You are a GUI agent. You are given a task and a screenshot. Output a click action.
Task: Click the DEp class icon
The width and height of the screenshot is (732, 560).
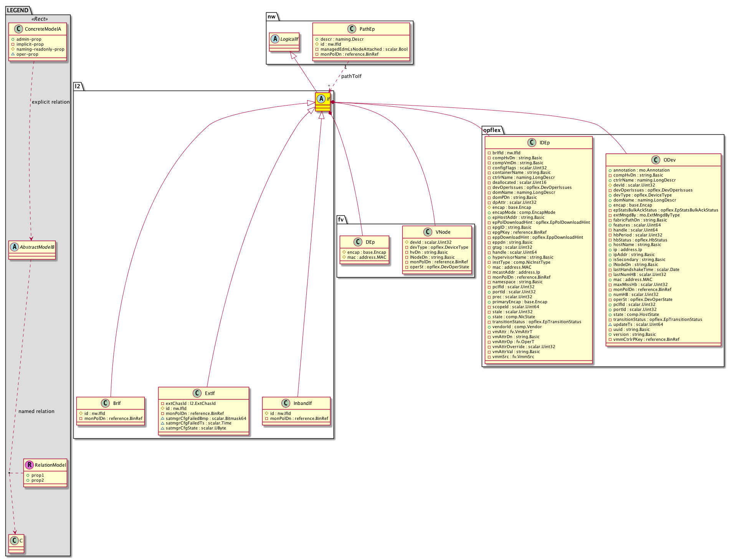click(358, 242)
